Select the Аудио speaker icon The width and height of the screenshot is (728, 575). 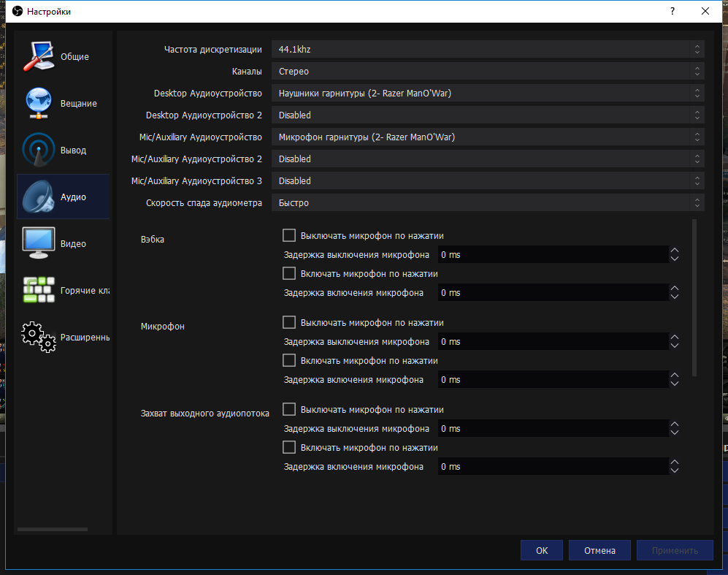39,197
